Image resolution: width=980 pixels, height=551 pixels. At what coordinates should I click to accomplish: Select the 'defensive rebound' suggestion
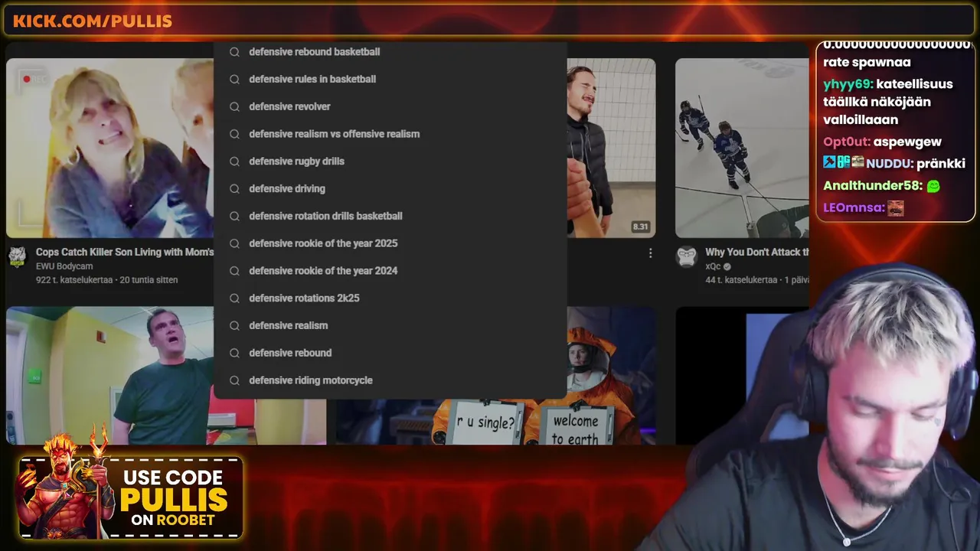[x=390, y=353]
